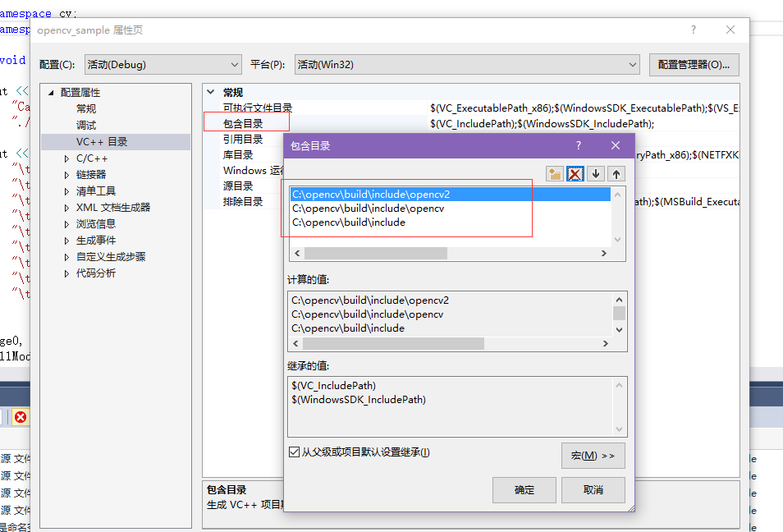Click the 宏(M) >> button
Image resolution: width=783 pixels, height=532 pixels.
click(593, 456)
